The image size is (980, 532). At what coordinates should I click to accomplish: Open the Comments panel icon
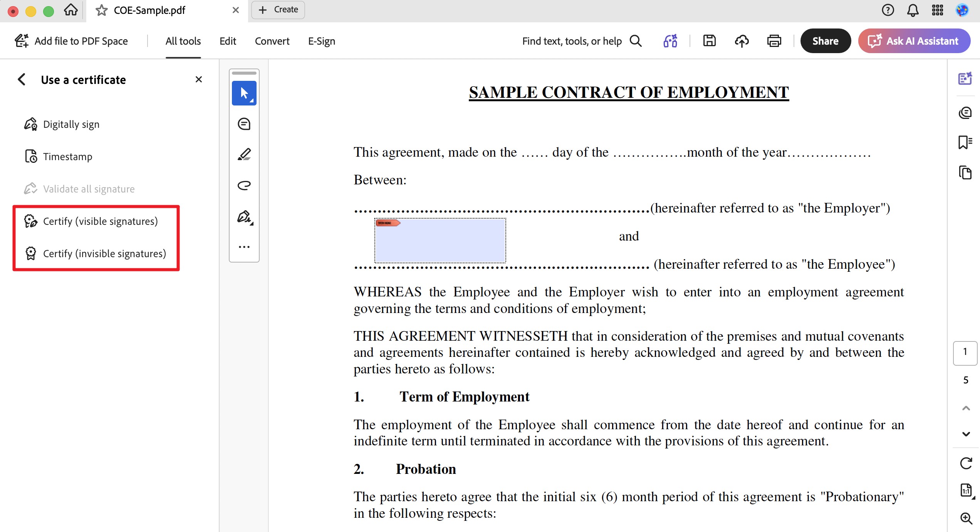(x=965, y=113)
